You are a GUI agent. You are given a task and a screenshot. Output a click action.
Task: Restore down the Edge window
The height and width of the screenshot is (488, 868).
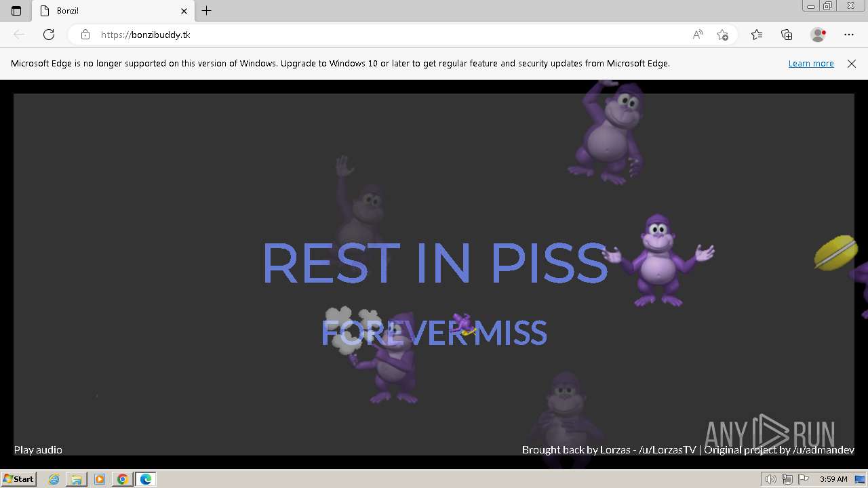(828, 6)
